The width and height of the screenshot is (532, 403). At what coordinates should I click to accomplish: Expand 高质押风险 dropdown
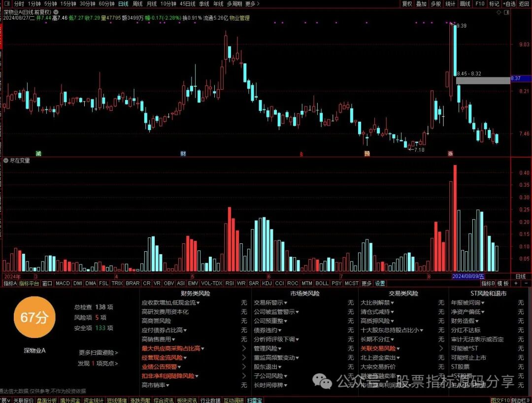point(392,321)
